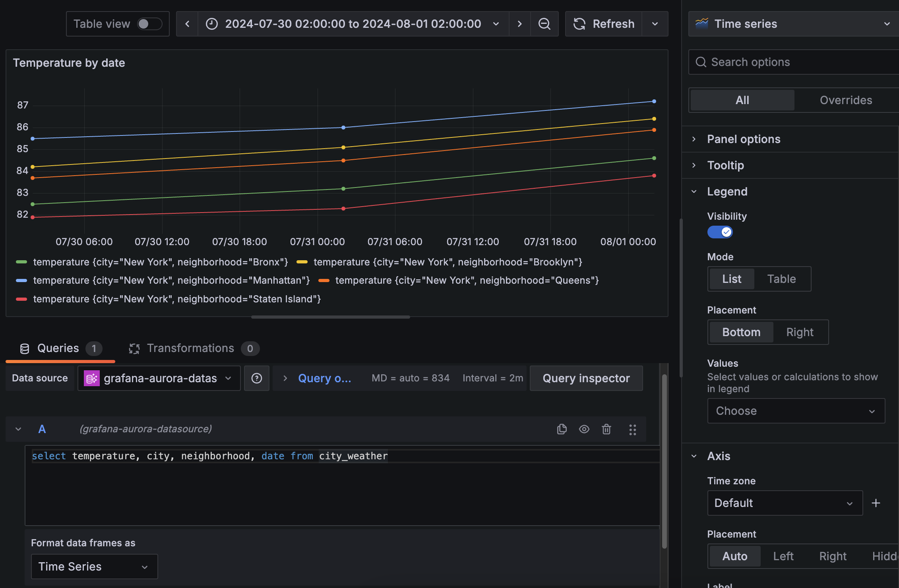This screenshot has height=588, width=899.
Task: Select Table mode for the legend
Action: (x=781, y=279)
